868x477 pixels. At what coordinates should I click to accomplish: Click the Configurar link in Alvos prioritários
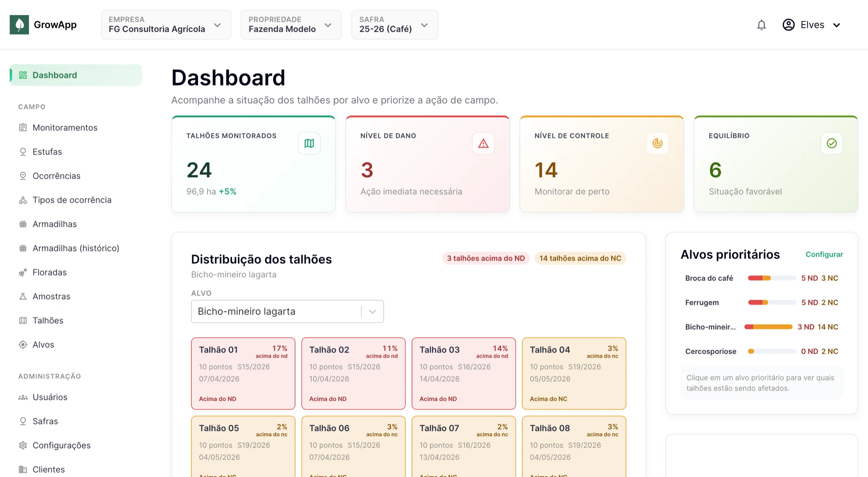pyautogui.click(x=824, y=254)
